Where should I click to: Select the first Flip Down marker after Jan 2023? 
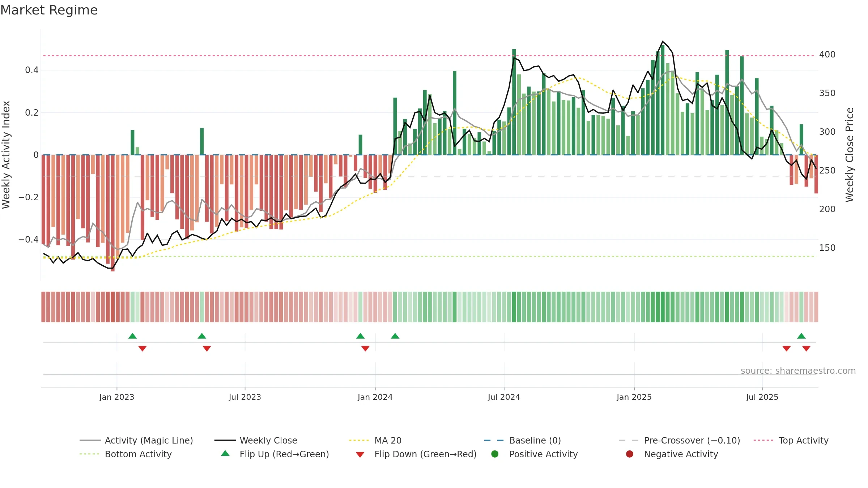pyautogui.click(x=142, y=348)
